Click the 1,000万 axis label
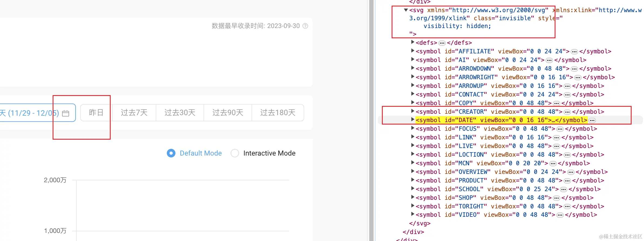Viewport: 644px width, 241px height. (x=55, y=231)
